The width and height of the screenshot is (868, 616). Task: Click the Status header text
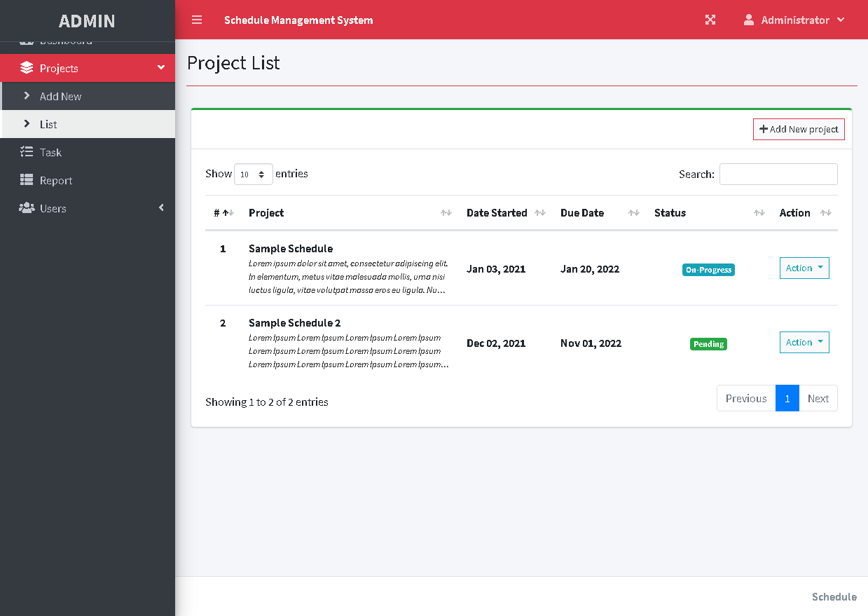pyautogui.click(x=670, y=213)
